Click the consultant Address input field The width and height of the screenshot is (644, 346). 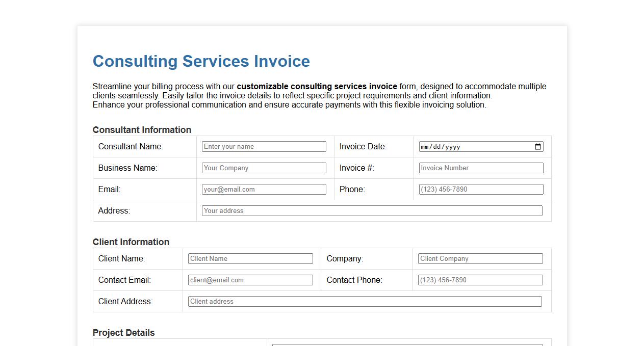pyautogui.click(x=372, y=210)
